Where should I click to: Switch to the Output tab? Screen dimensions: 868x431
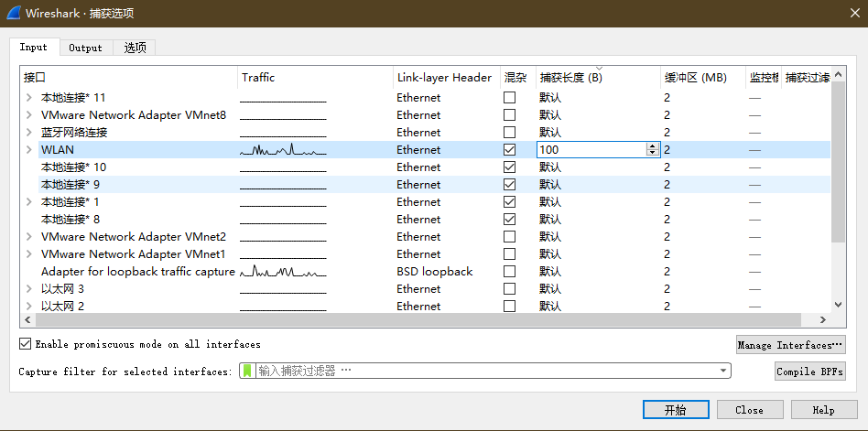pyautogui.click(x=86, y=48)
